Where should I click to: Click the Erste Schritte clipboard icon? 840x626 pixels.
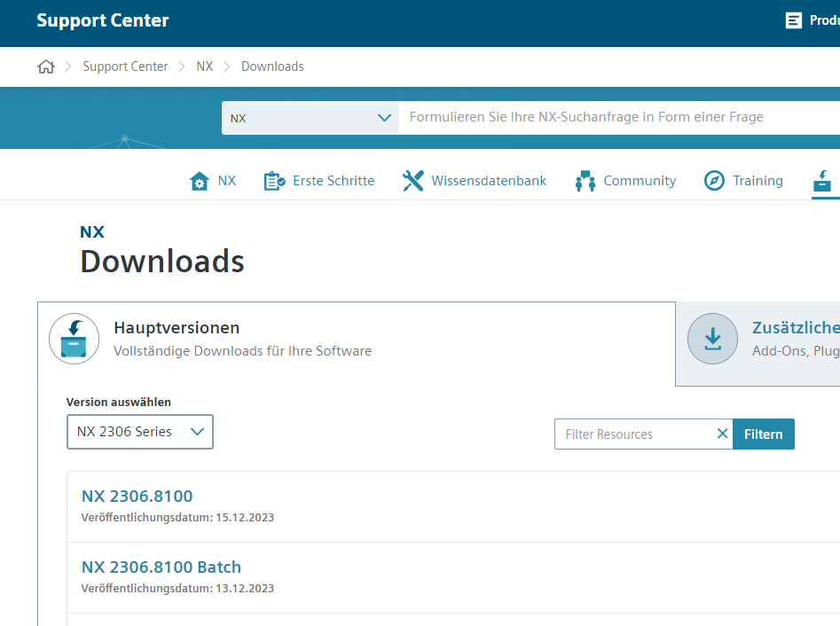pos(274,181)
